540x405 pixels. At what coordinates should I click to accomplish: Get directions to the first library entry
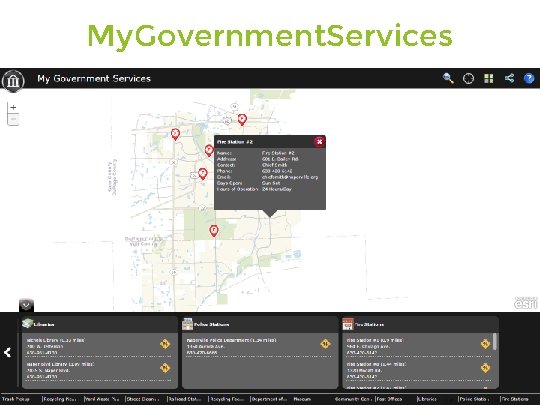(x=165, y=344)
